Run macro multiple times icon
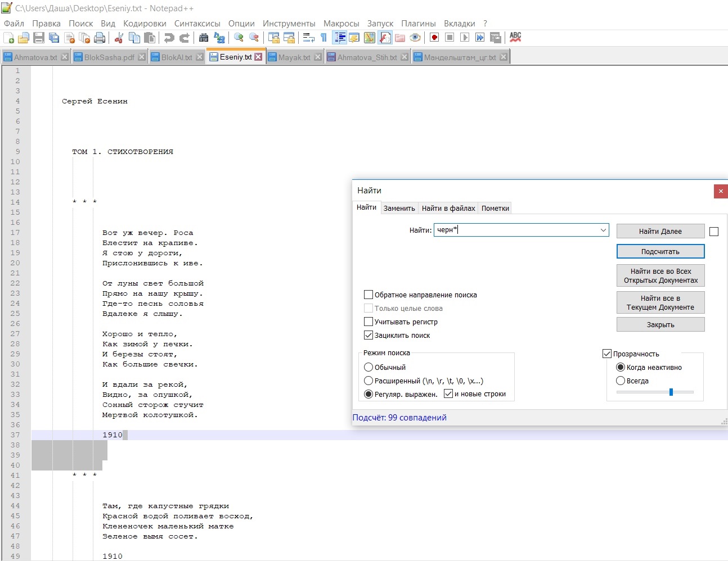Image resolution: width=728 pixels, height=561 pixels. pos(480,38)
